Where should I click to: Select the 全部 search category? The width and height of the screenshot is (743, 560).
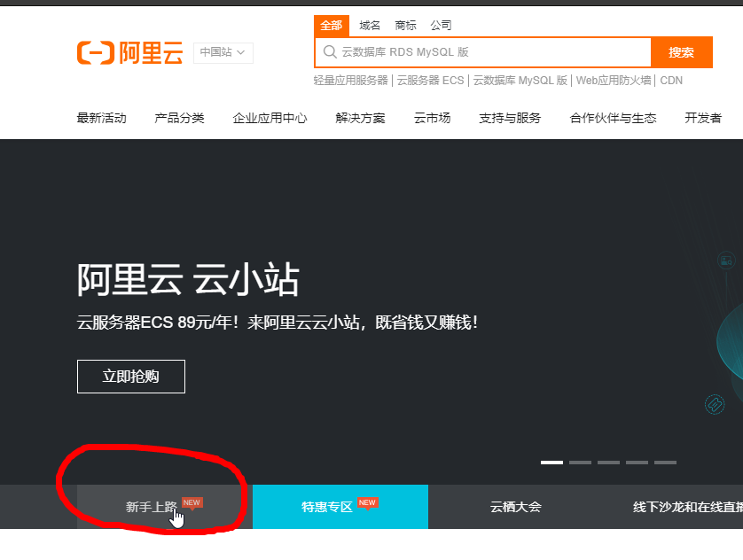tap(332, 25)
